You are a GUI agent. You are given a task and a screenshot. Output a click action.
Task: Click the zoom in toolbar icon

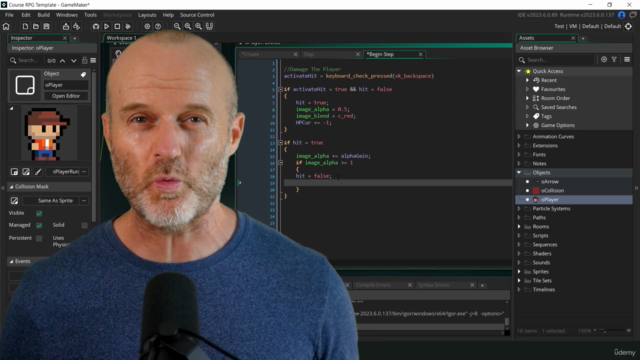tap(198, 26)
